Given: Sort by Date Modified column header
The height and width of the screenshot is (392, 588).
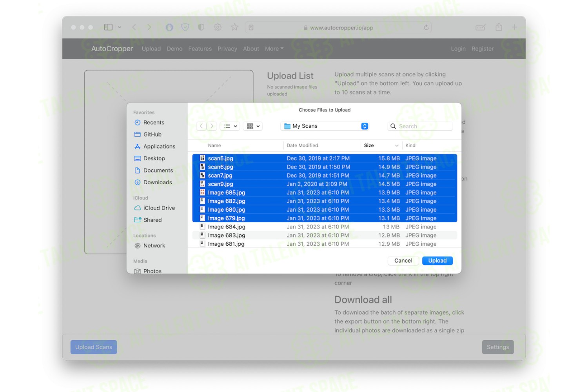Looking at the screenshot, I should [x=302, y=145].
